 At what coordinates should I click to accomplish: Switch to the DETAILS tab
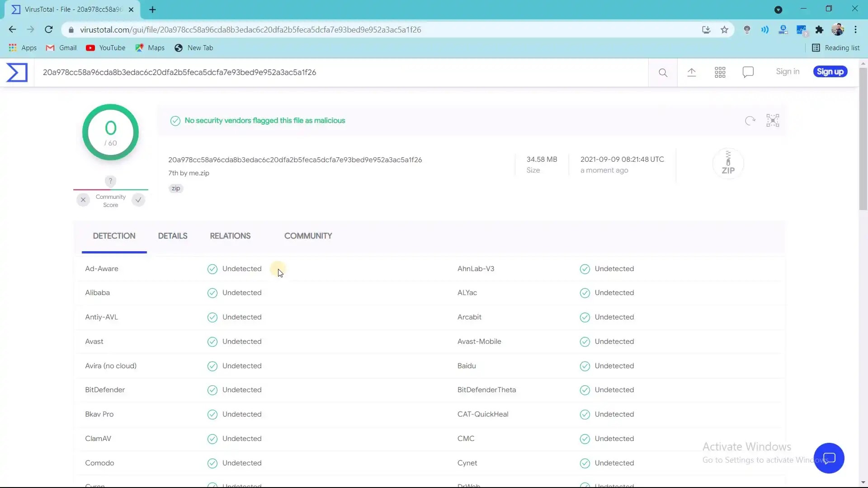point(172,236)
